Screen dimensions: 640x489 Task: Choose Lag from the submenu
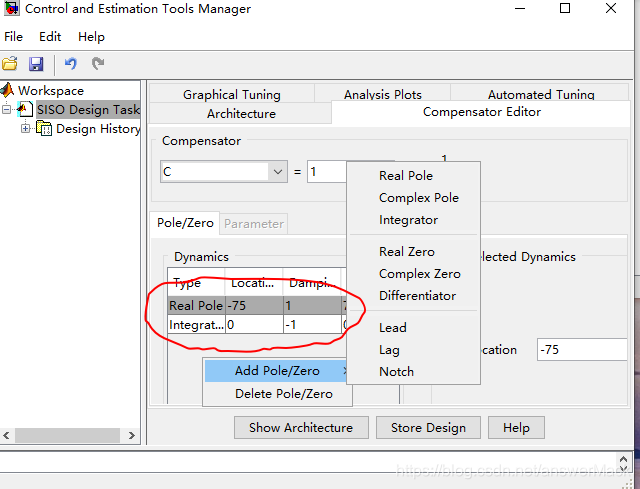pos(413,349)
